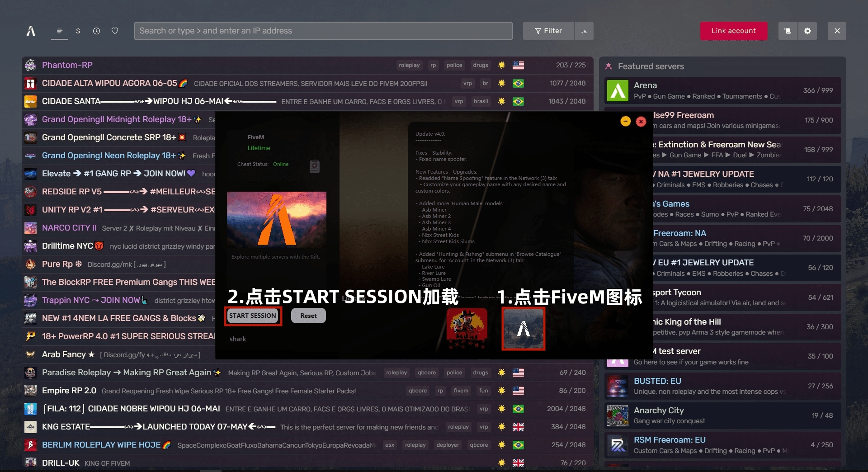Click the server search input field

[x=323, y=31]
